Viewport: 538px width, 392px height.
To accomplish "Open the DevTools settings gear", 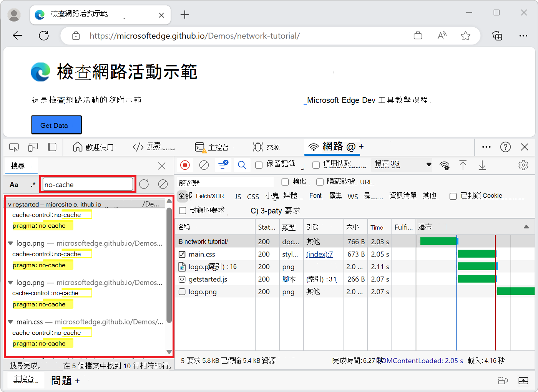I will pos(523,165).
